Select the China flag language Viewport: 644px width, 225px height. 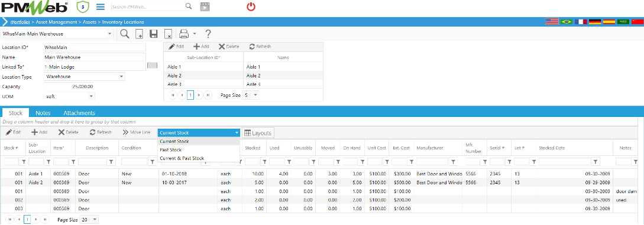coord(637,22)
